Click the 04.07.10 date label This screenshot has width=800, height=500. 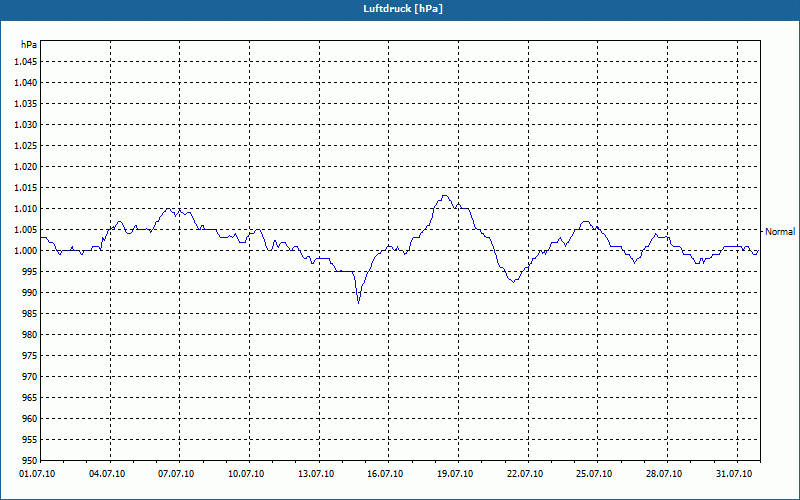[x=107, y=474]
